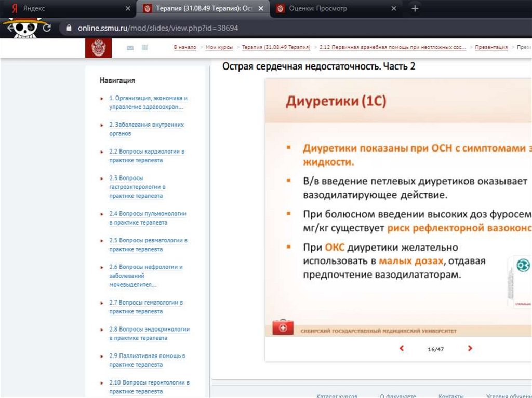Open 2.6 Вопросы нефрологии link
The width and height of the screenshot is (532, 398).
pyautogui.click(x=146, y=276)
